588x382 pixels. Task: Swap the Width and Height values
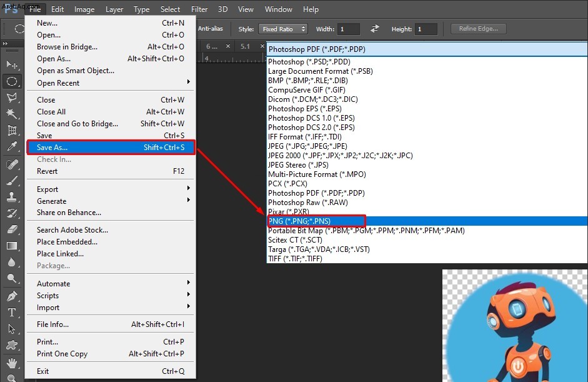(x=375, y=29)
